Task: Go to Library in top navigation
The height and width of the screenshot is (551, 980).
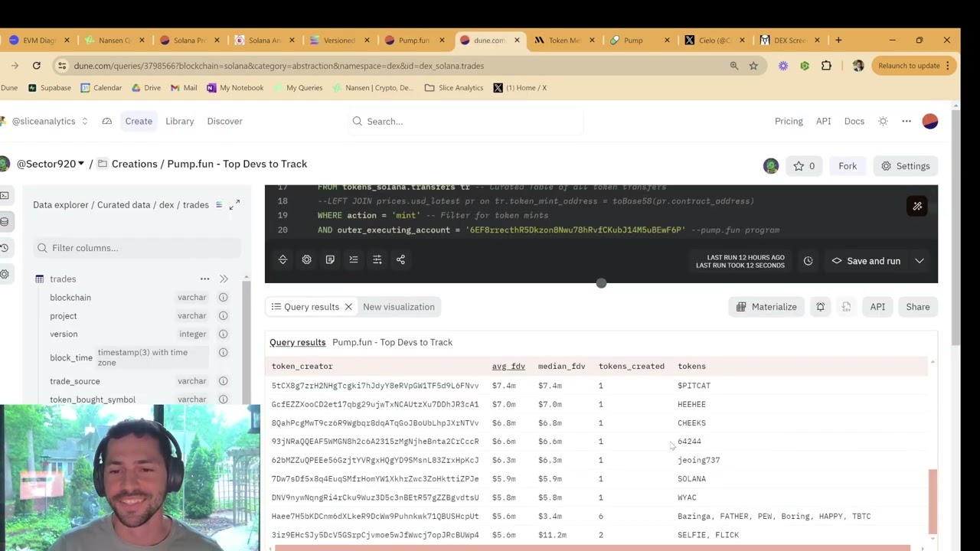Action: [x=180, y=121]
